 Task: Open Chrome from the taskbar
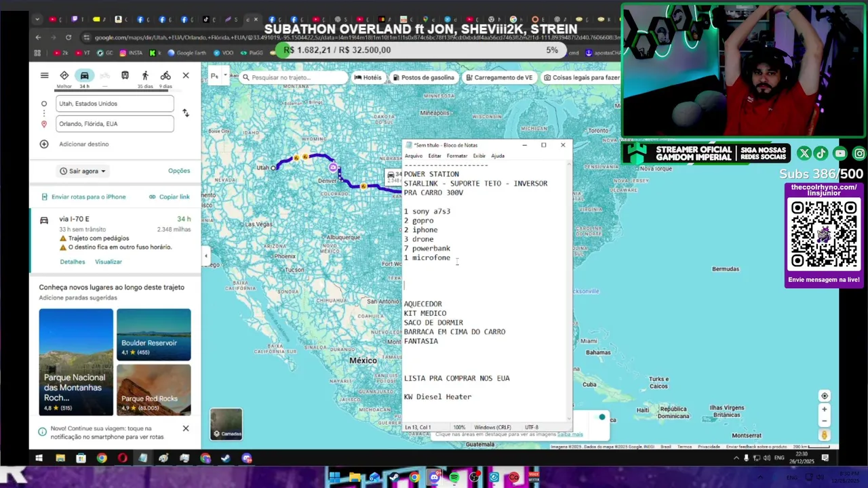click(x=102, y=458)
